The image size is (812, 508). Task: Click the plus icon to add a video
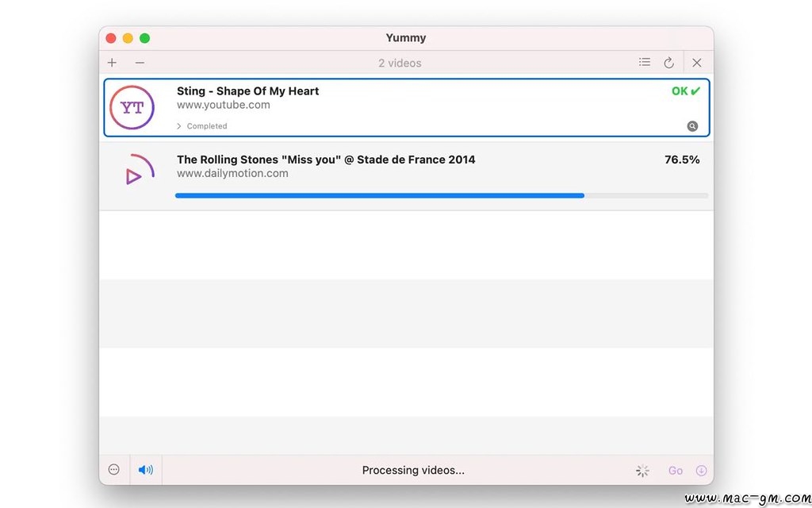click(112, 63)
